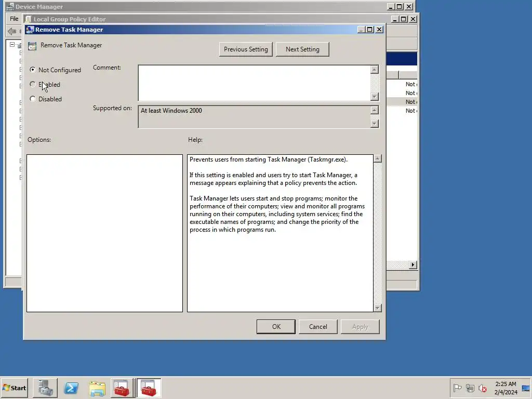Click the Help pane scroll up arrow
Image resolution: width=532 pixels, height=399 pixels.
tap(378, 158)
